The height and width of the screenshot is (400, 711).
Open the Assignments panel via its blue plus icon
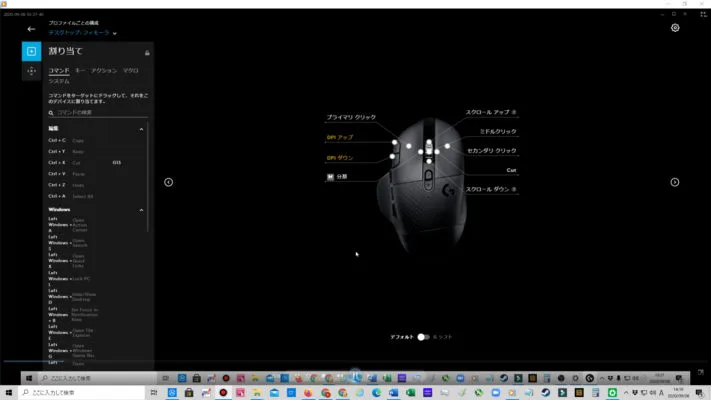31,51
